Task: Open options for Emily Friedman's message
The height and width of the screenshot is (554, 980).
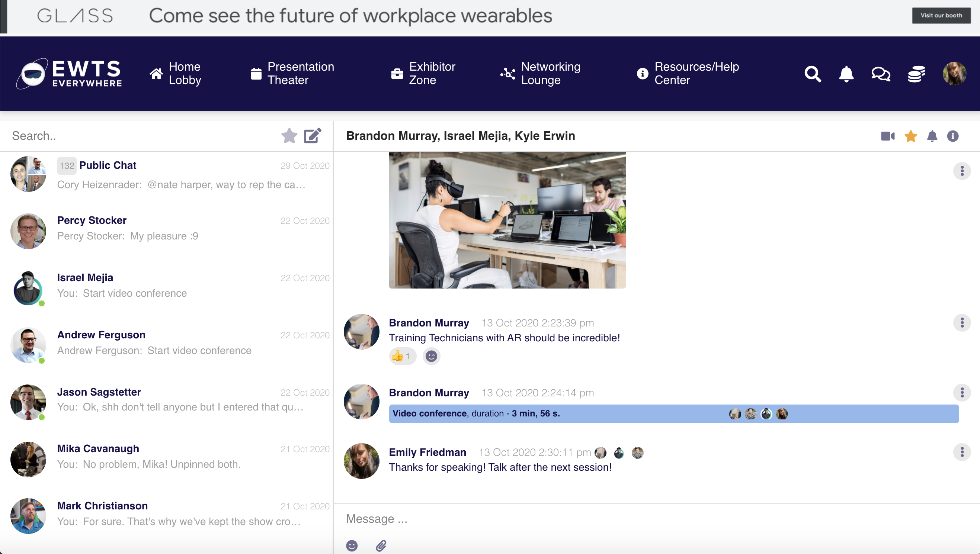Action: 962,452
